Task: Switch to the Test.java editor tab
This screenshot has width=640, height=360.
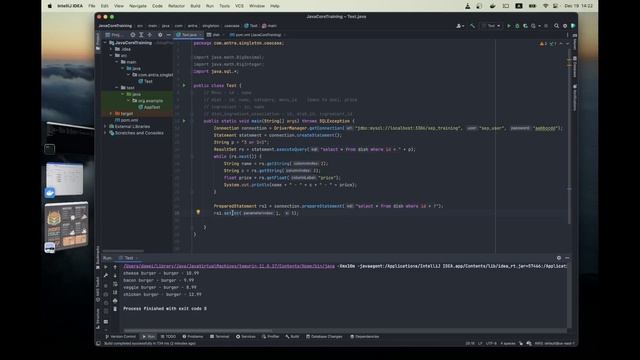Action: pyautogui.click(x=189, y=35)
